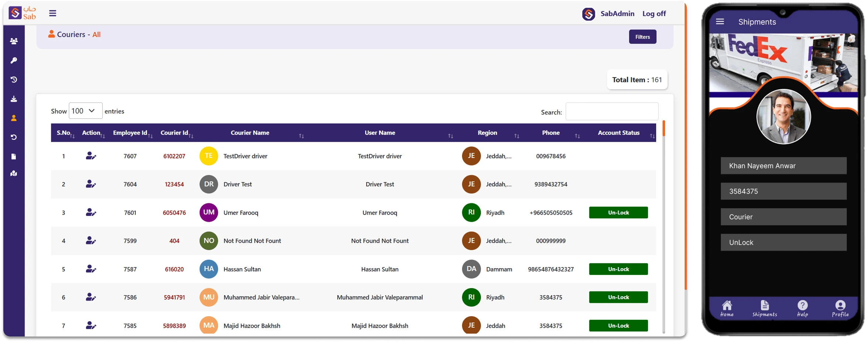Edit courier TestDriver driver via action icon

tap(91, 156)
